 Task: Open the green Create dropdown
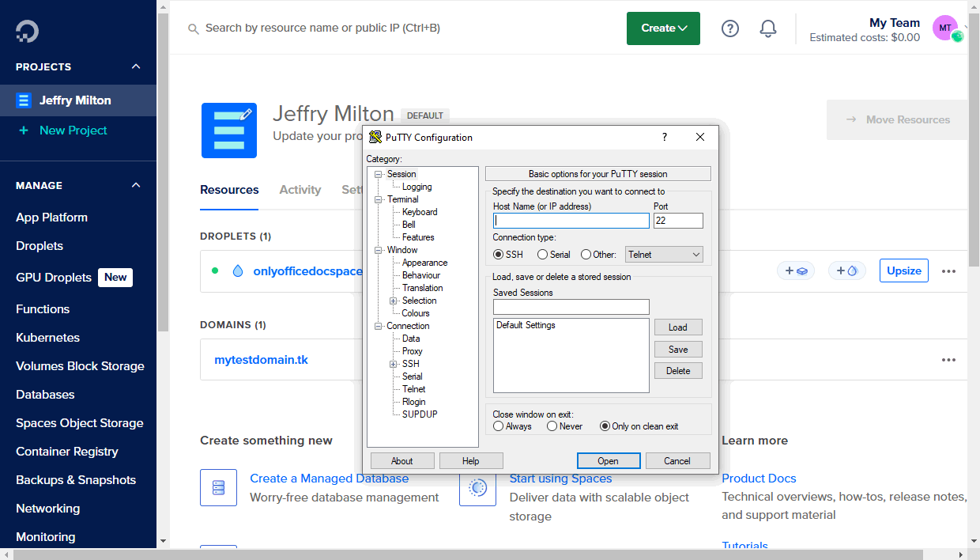[663, 28]
